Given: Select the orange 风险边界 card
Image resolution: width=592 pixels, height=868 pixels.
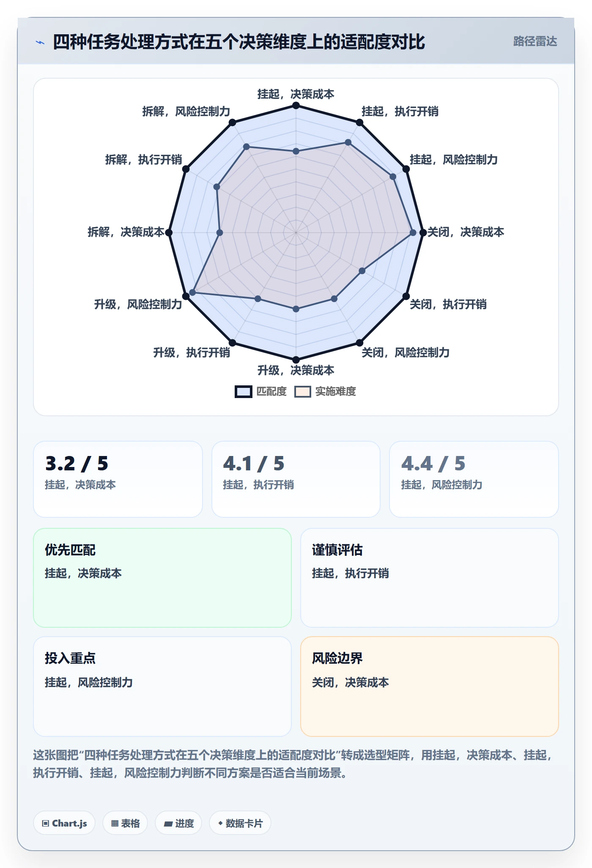Looking at the screenshot, I should pos(430,687).
